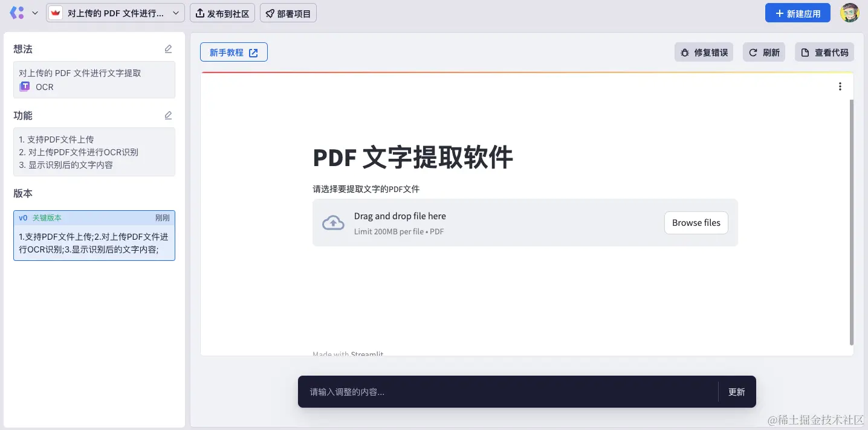Screen dimensions: 868x430
Task: Click the app logo in top-left corner
Action: pyautogui.click(x=16, y=13)
